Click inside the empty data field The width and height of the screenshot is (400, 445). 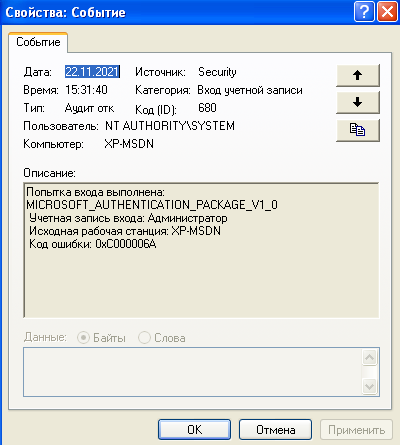pos(193,372)
